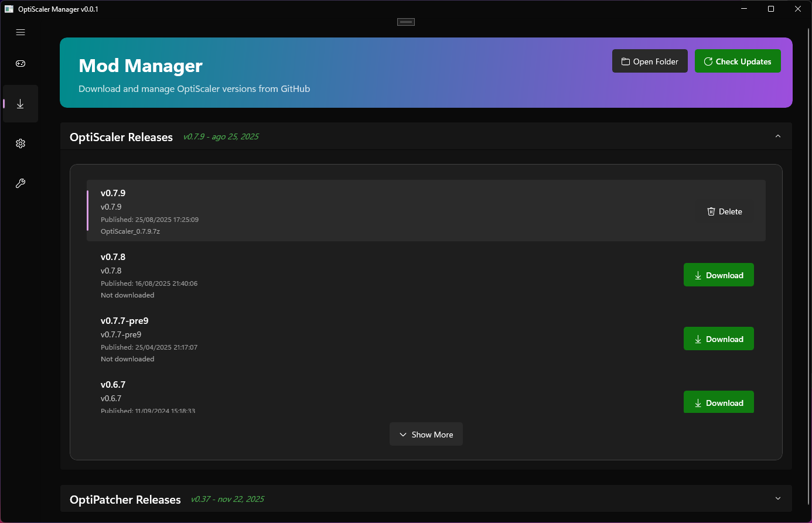Viewport: 812px width, 523px height.
Task: Close the OptiScaler Manager window
Action: click(x=798, y=9)
